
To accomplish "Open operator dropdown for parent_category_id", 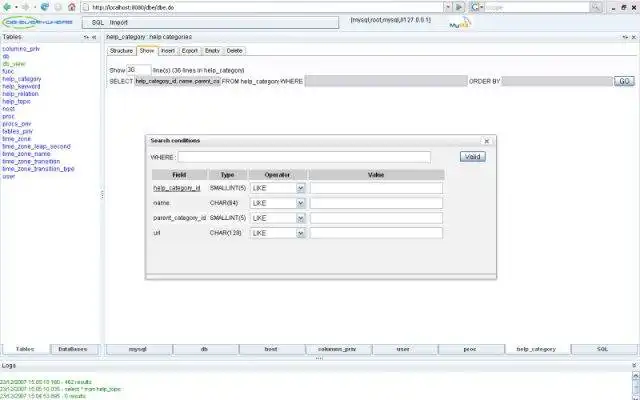I will (x=300, y=218).
